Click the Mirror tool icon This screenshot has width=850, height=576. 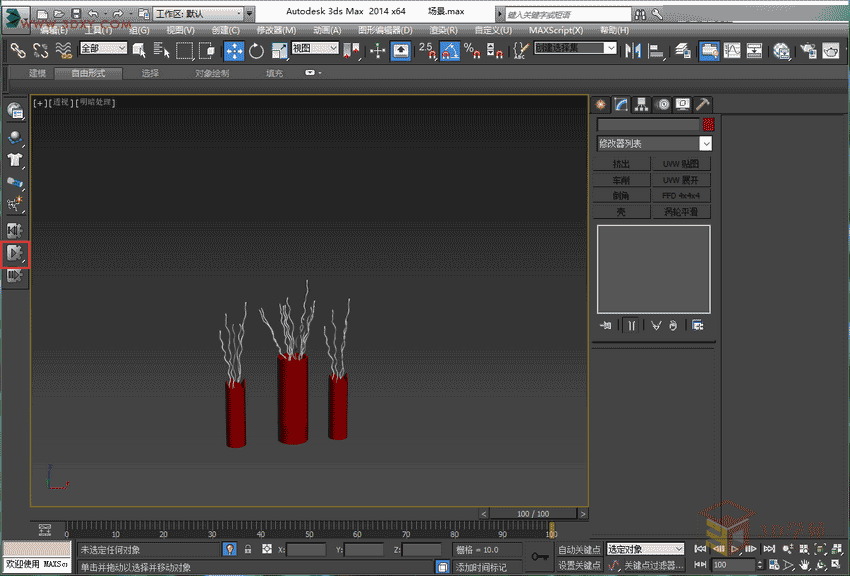[633, 51]
